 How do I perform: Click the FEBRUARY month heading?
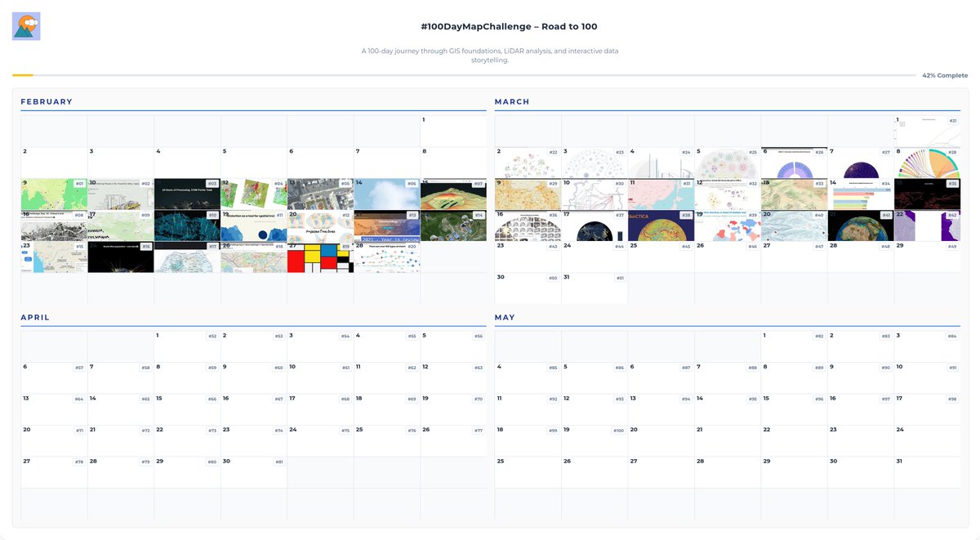click(x=45, y=101)
